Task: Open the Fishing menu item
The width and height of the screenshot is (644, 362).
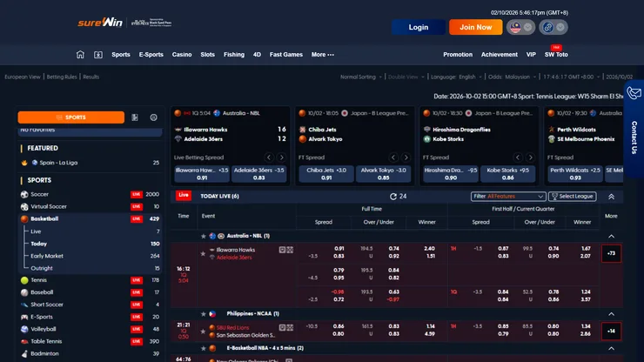Action: [x=234, y=55]
